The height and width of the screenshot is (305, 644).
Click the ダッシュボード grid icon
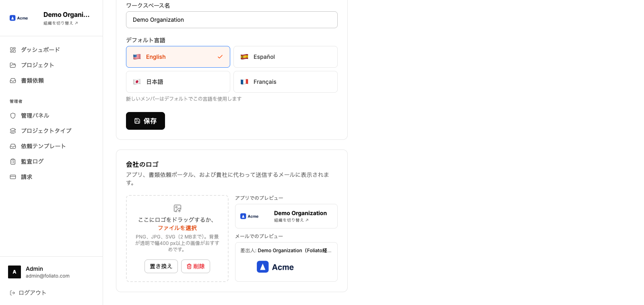[13, 50]
